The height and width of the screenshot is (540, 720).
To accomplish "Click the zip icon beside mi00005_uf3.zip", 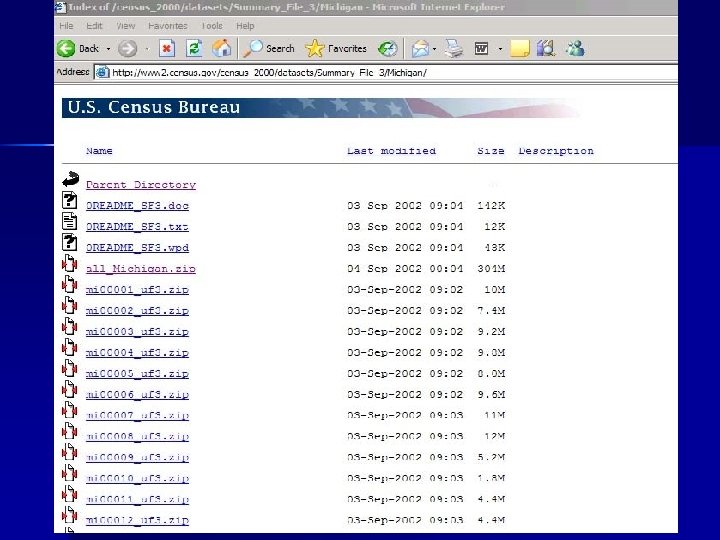I will click(x=69, y=368).
